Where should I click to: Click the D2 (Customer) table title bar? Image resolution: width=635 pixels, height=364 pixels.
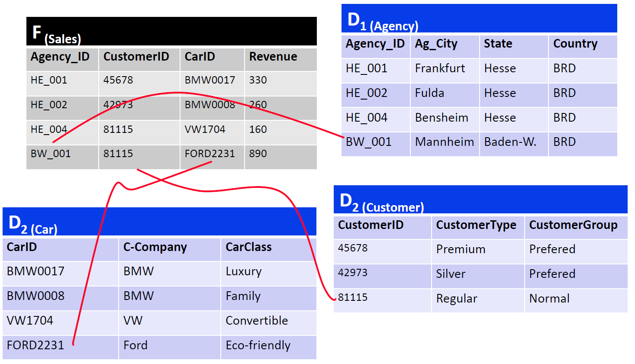pos(480,200)
